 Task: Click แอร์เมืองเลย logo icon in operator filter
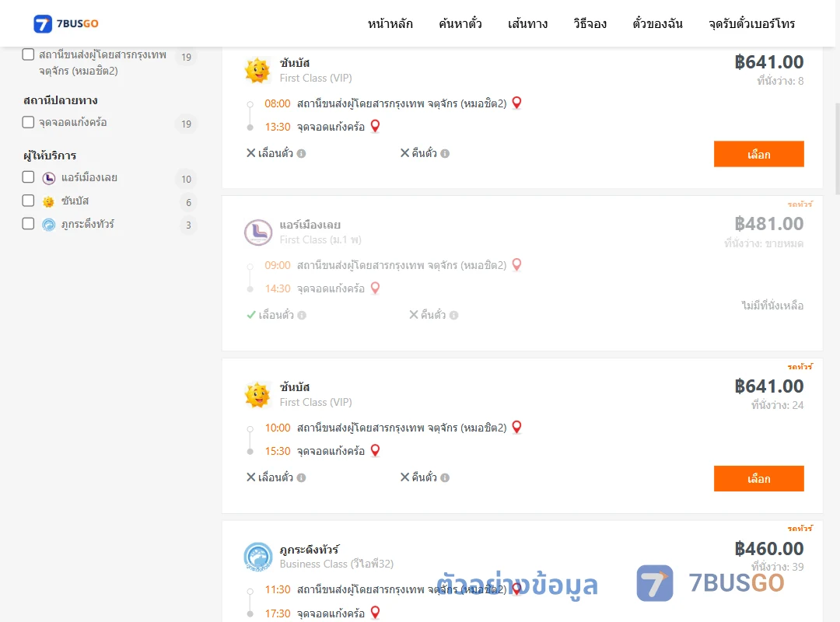coord(49,178)
